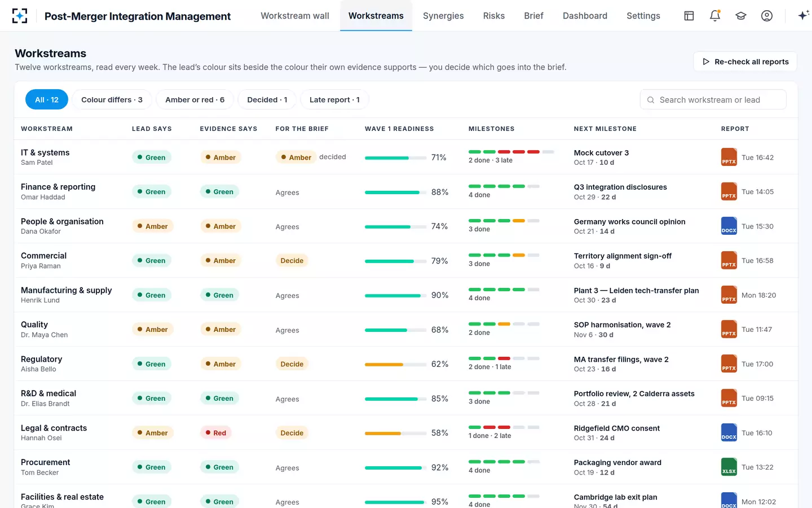Click Decide for Legal & contracts

tap(292, 433)
